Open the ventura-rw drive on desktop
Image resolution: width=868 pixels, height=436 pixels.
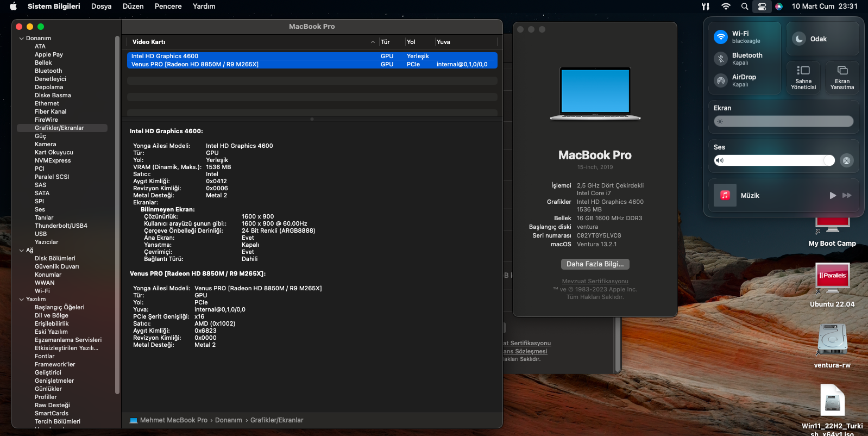(832, 340)
